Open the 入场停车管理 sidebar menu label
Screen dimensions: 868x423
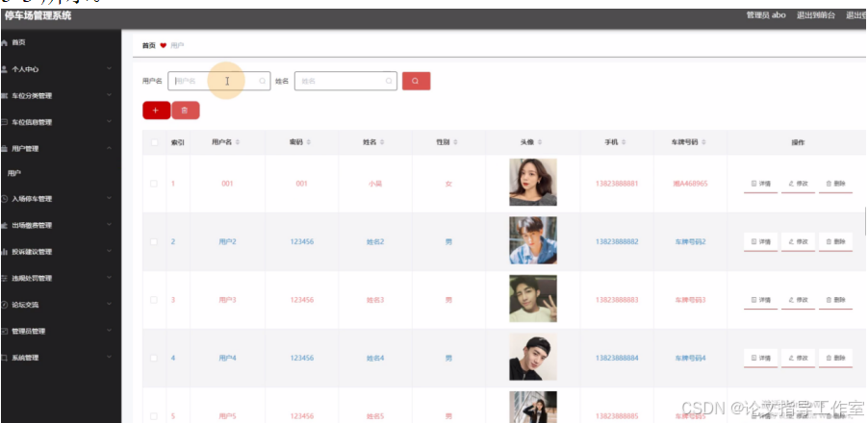click(x=32, y=198)
